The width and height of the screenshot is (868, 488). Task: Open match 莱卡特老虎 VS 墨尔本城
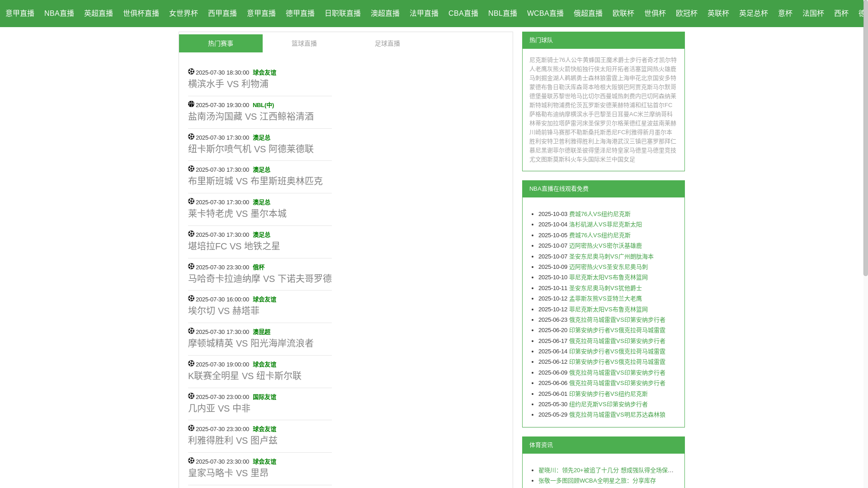[237, 214]
